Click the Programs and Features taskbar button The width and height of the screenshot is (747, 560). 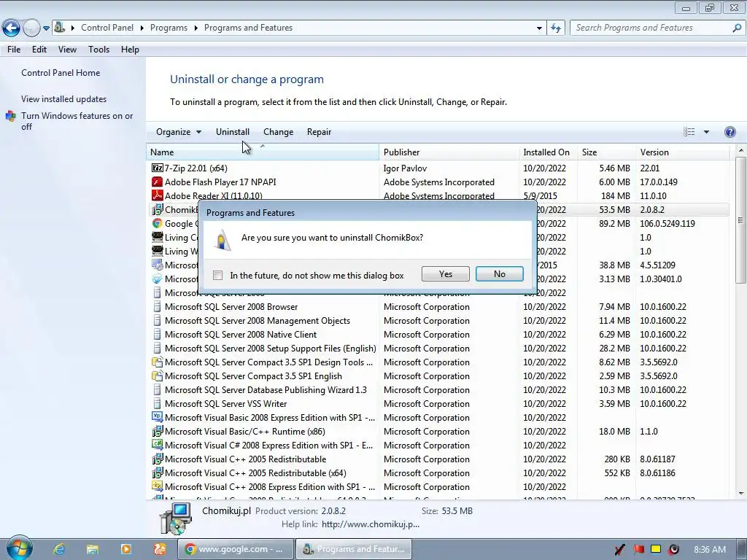tap(354, 549)
